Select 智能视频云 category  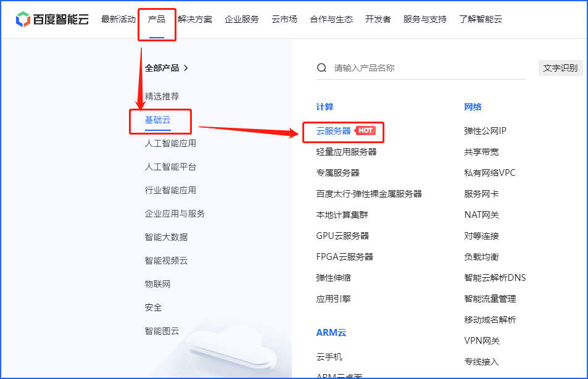point(166,261)
